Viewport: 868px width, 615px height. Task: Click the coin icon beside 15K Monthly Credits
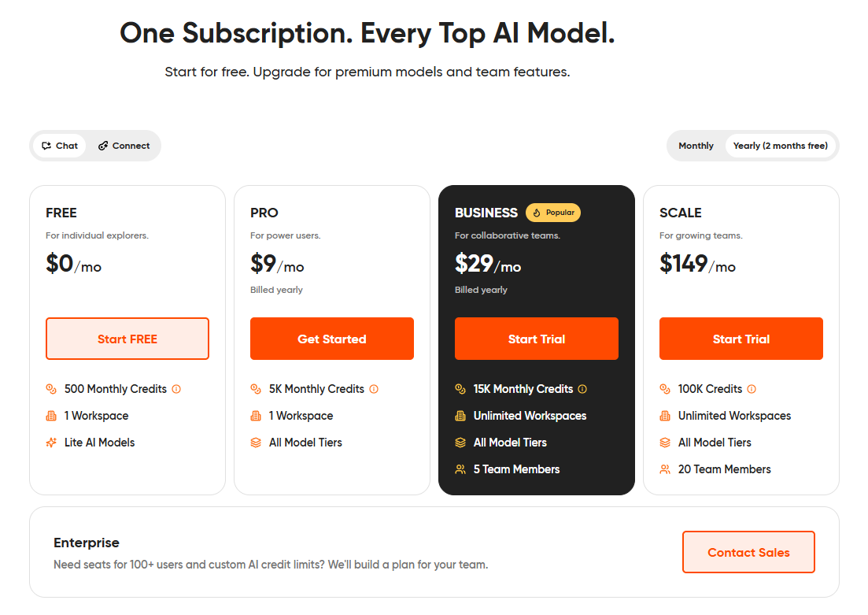point(460,388)
